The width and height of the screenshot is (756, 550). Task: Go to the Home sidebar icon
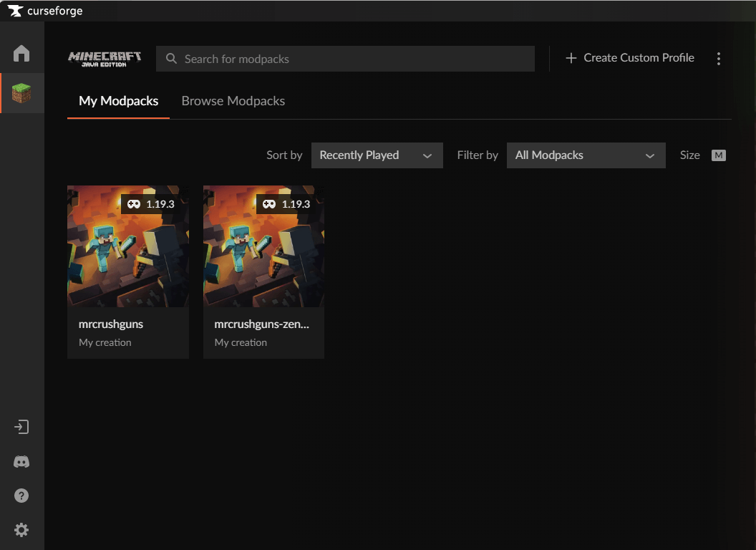pyautogui.click(x=21, y=53)
